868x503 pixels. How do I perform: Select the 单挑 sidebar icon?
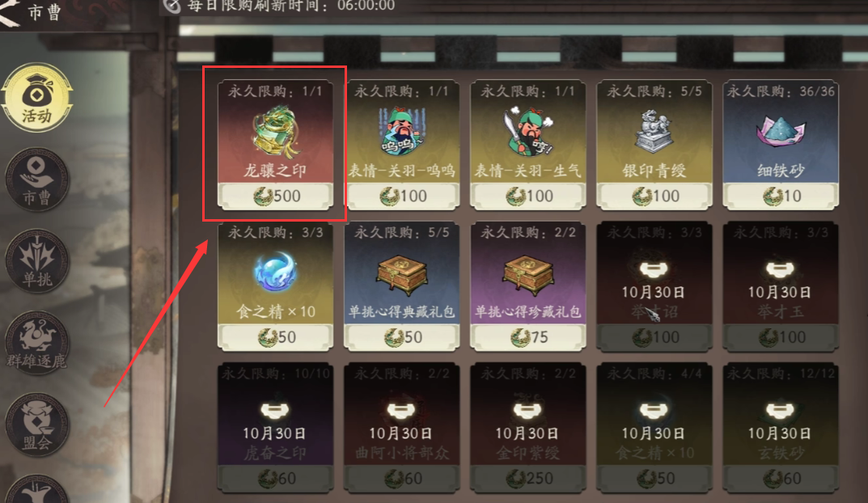(37, 261)
